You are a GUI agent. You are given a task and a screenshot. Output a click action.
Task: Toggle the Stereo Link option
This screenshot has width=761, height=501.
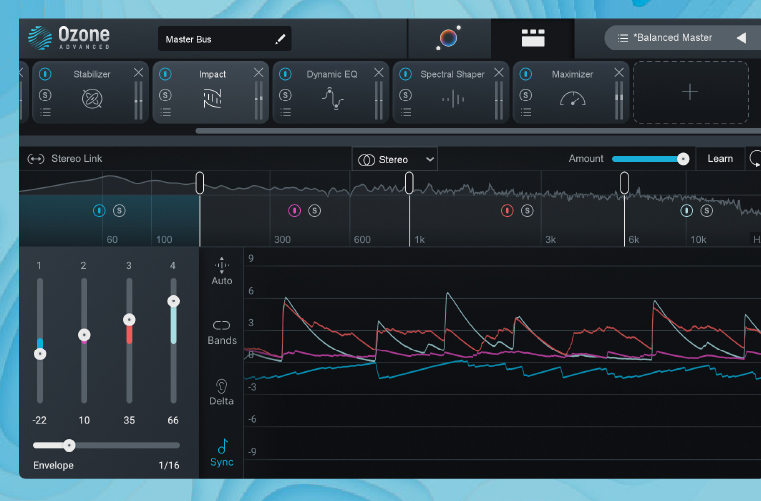65,159
